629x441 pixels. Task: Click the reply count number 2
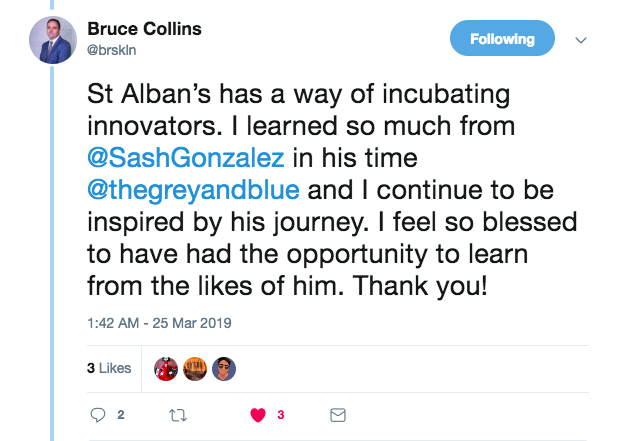coord(121,415)
